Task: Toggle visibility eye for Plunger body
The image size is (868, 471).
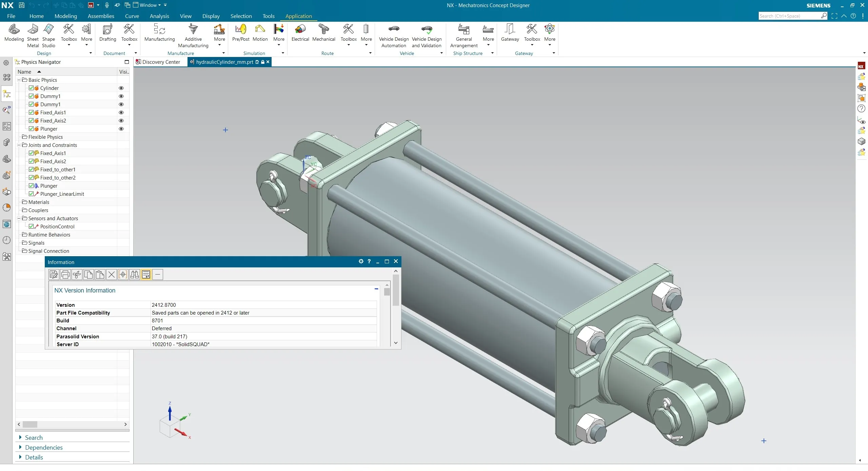Action: coord(121,129)
